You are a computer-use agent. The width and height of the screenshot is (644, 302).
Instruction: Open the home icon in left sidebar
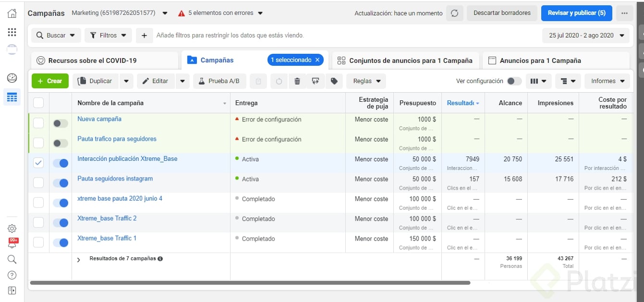pos(12,13)
